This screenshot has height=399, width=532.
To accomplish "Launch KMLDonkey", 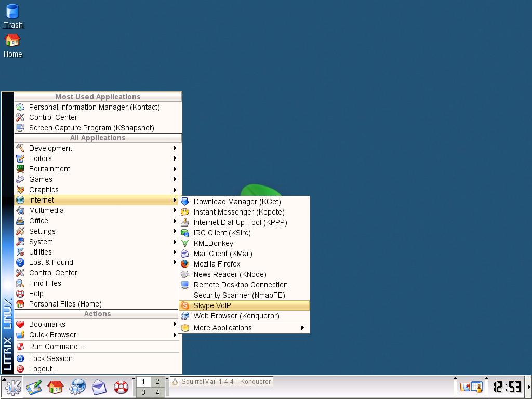I will coord(244,243).
